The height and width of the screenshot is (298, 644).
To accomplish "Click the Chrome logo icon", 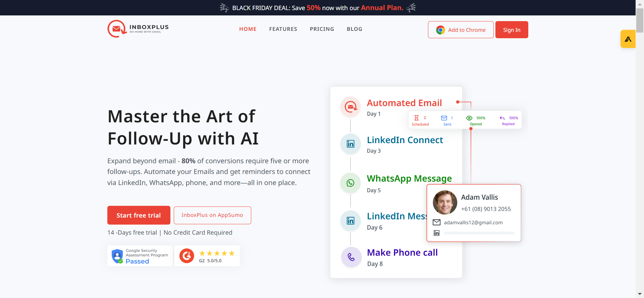I will pyautogui.click(x=440, y=30).
